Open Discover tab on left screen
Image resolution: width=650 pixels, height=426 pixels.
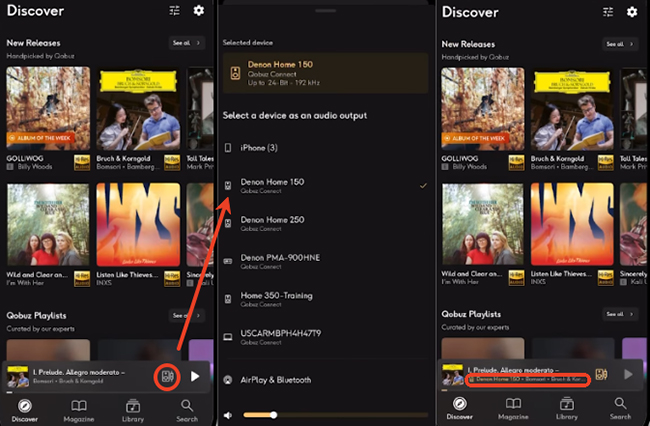[x=24, y=411]
